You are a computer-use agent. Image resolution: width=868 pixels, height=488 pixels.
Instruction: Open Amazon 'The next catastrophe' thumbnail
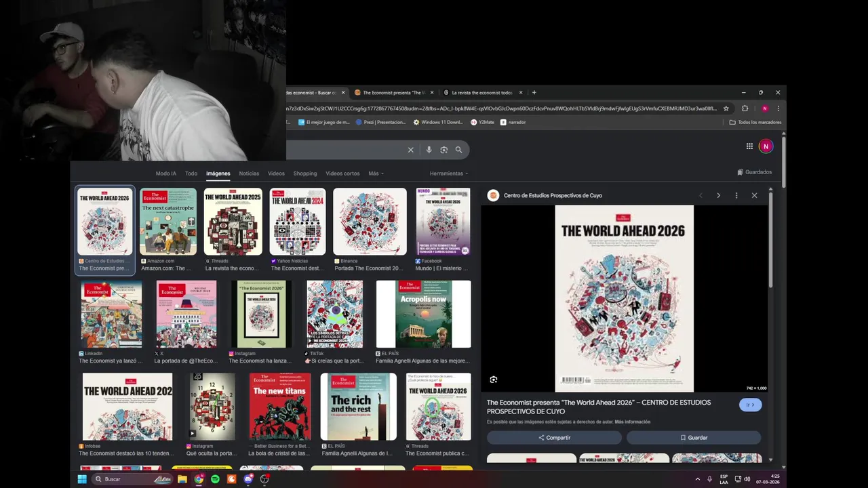168,222
